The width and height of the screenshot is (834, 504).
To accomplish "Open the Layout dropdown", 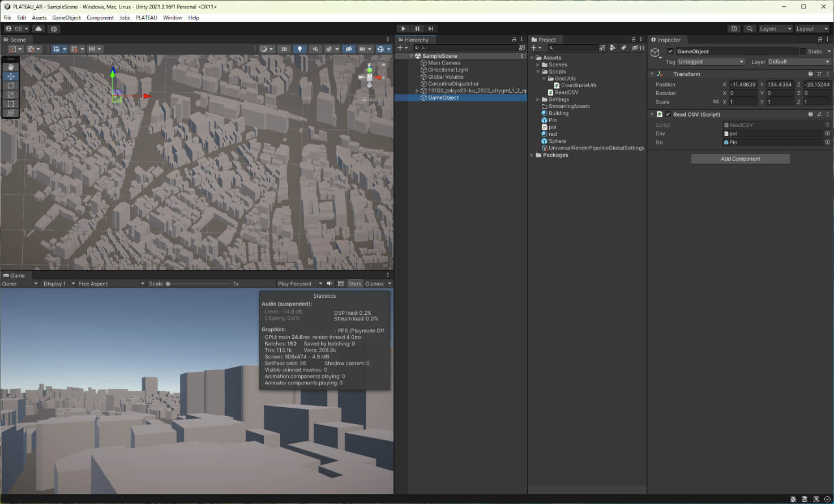I will click(812, 29).
